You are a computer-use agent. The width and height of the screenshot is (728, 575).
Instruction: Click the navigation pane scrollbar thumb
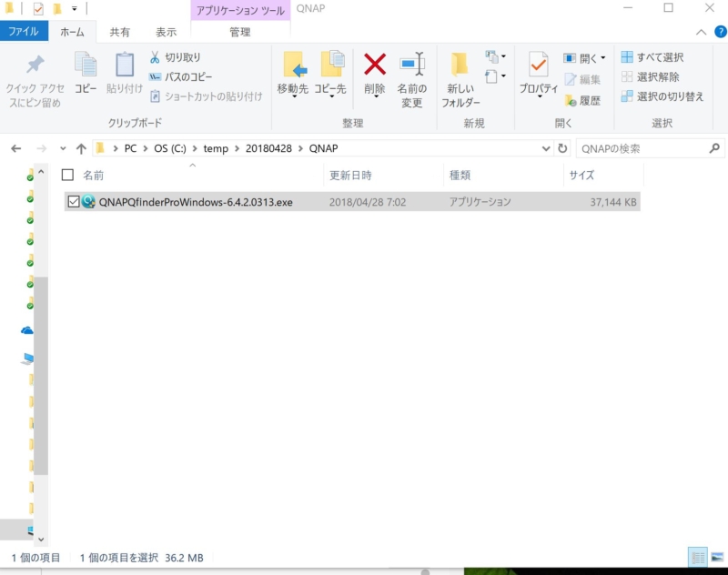[x=41, y=376]
